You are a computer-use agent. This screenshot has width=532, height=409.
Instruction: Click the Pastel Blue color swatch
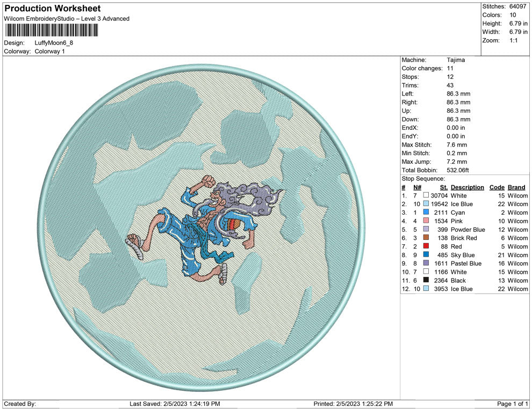pyautogui.click(x=426, y=264)
